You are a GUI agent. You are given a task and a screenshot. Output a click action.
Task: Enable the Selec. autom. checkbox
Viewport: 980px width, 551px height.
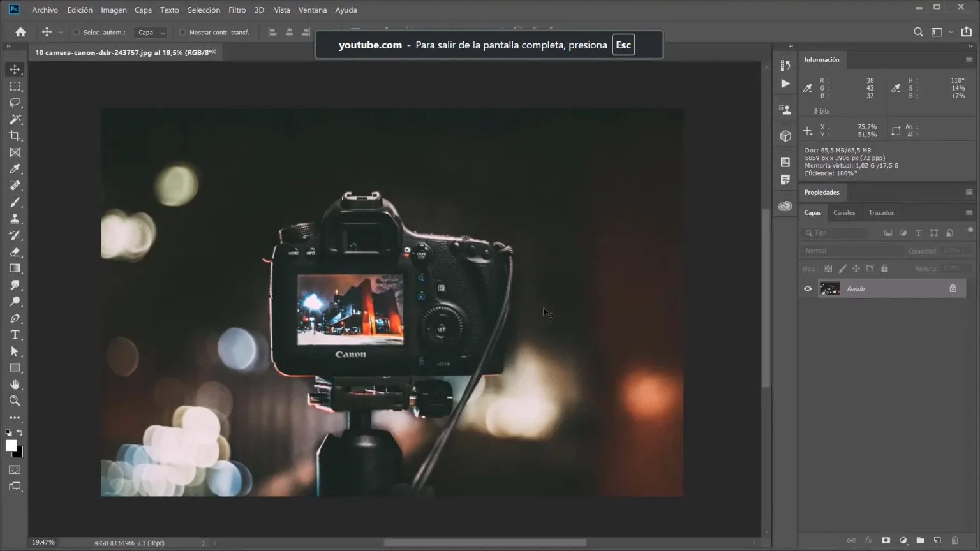77,33
